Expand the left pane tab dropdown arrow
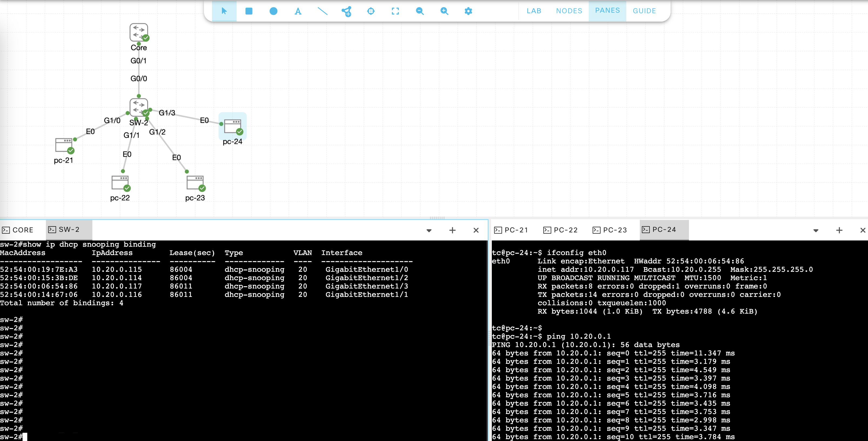The width and height of the screenshot is (868, 441). 429,230
